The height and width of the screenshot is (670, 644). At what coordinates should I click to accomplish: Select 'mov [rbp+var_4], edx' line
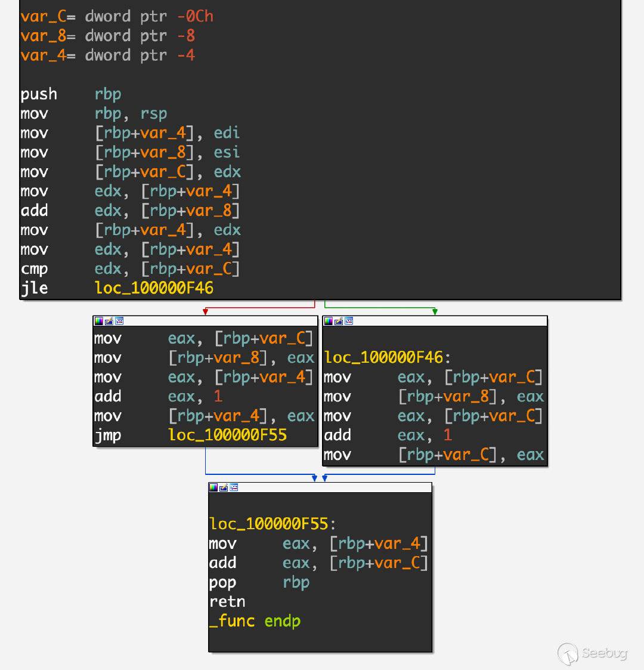[x=131, y=230]
